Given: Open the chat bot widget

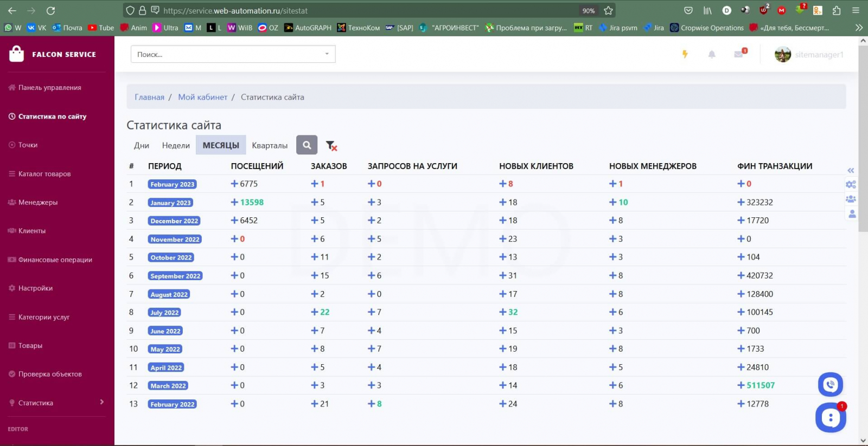Looking at the screenshot, I should pyautogui.click(x=830, y=418).
